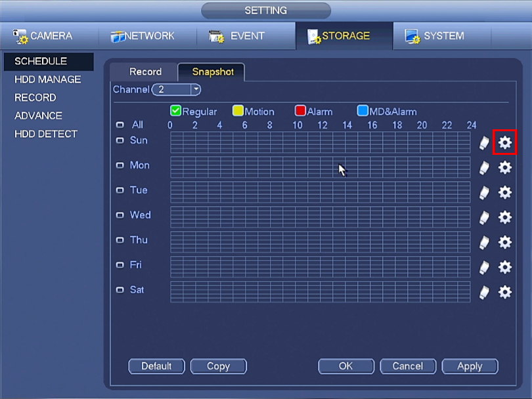Click the Tue schedule time bar

pyautogui.click(x=321, y=192)
